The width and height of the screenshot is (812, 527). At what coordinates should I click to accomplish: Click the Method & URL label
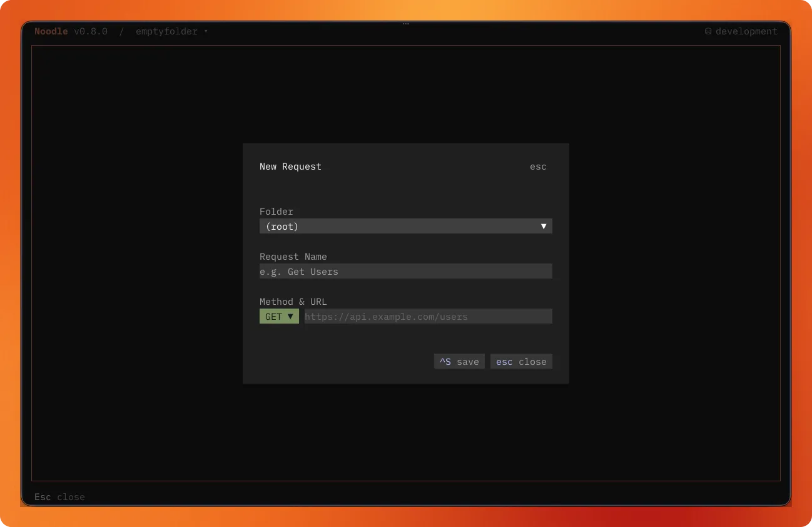(x=293, y=302)
